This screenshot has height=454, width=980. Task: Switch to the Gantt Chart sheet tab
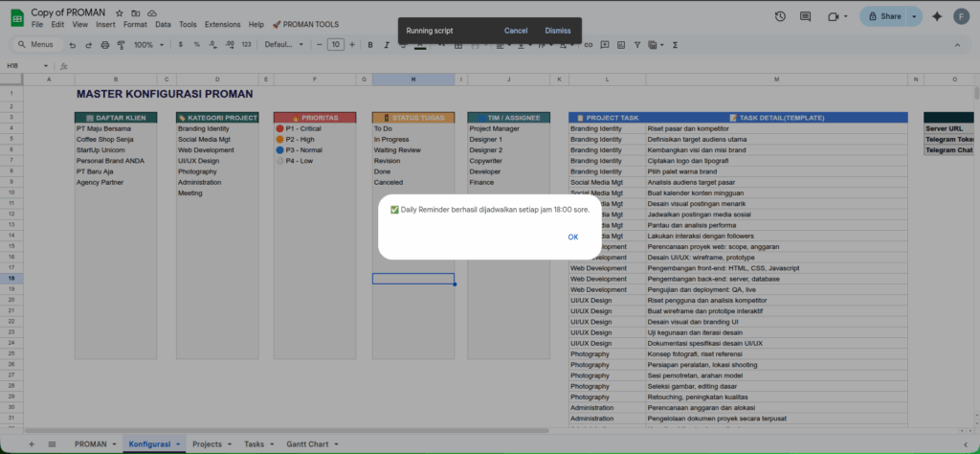coord(306,444)
